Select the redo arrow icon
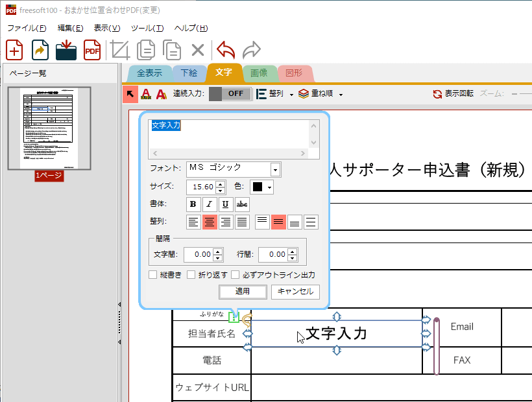 (x=251, y=50)
